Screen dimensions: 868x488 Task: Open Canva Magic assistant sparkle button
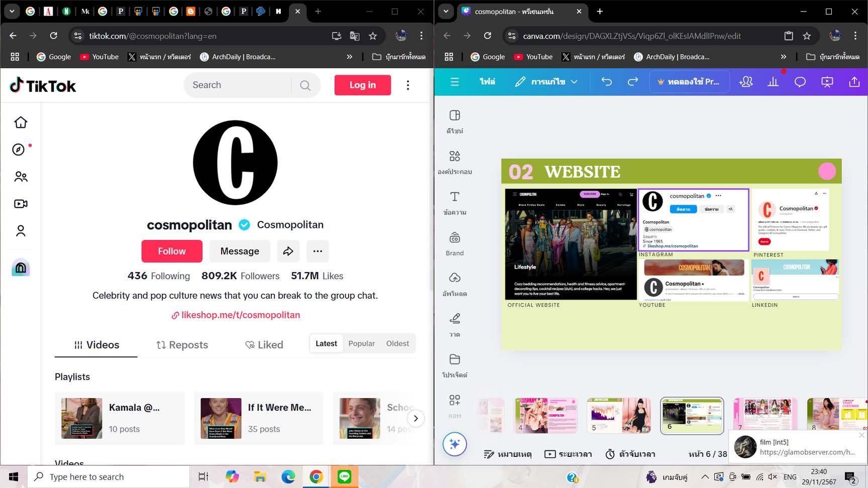tap(455, 444)
